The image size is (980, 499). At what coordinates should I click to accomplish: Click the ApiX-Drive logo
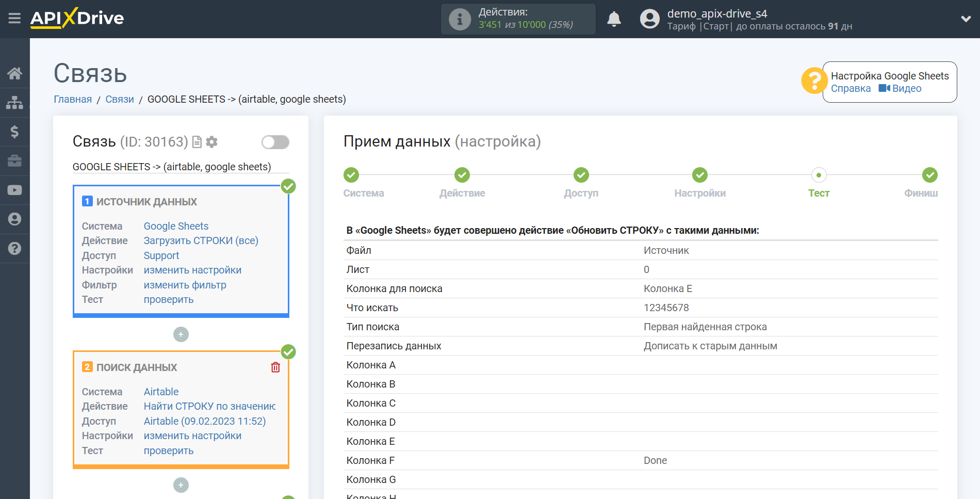pos(77,18)
